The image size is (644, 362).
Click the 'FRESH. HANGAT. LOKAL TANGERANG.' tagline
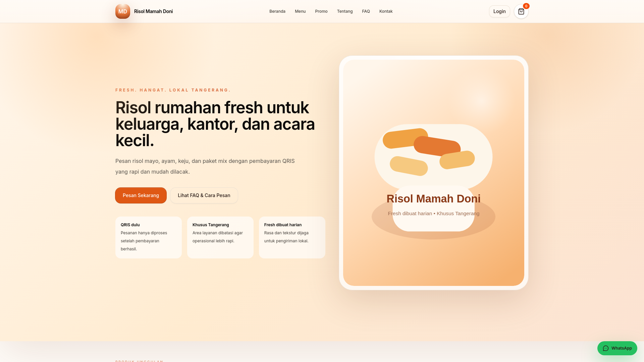(x=173, y=90)
